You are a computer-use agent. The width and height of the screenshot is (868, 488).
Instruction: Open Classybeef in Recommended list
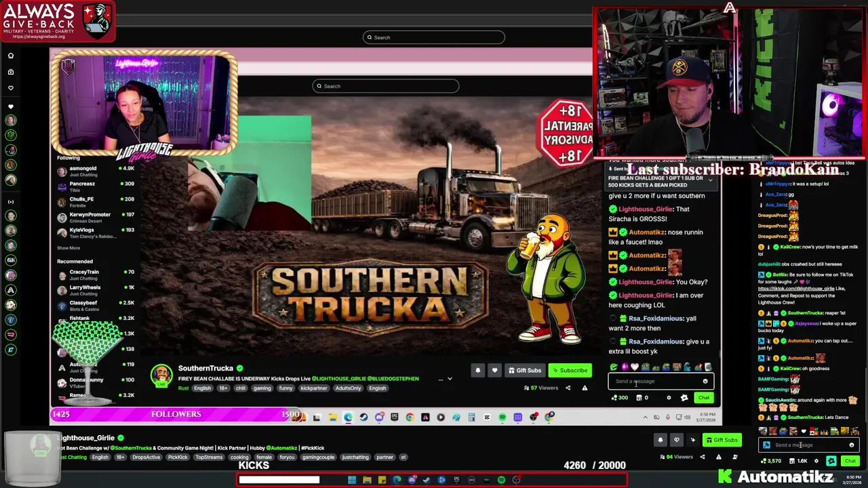point(96,306)
